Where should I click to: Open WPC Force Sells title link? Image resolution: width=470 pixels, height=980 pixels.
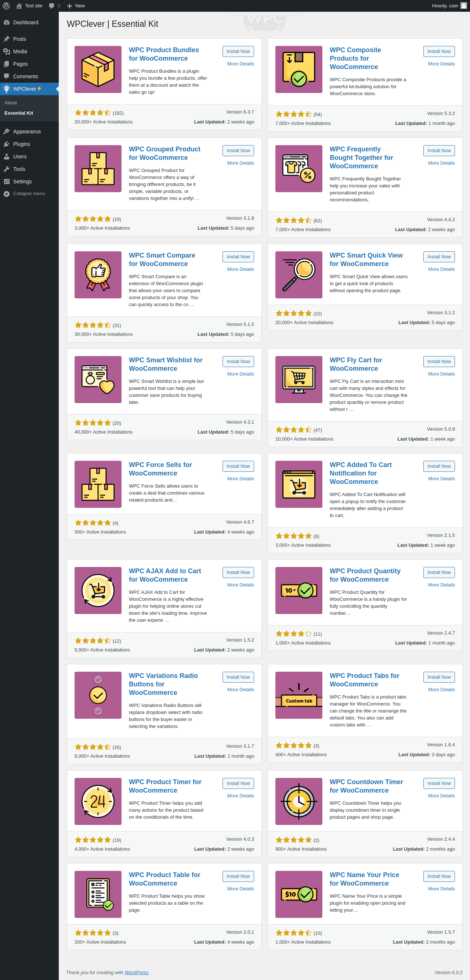(x=160, y=469)
